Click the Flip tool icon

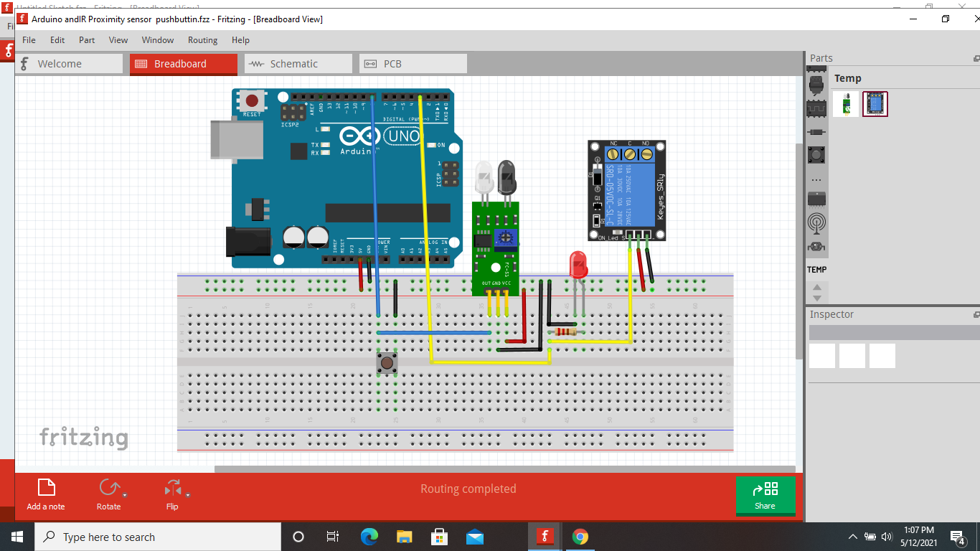(172, 488)
